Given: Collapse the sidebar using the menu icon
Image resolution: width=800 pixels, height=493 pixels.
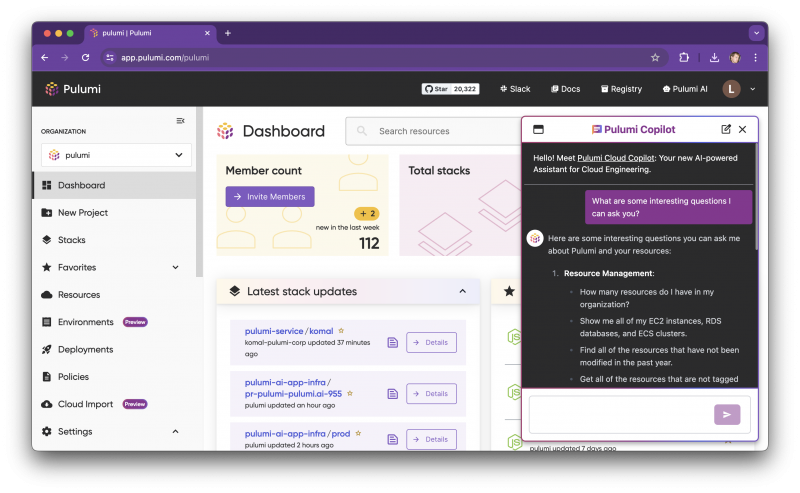Looking at the screenshot, I should [180, 121].
